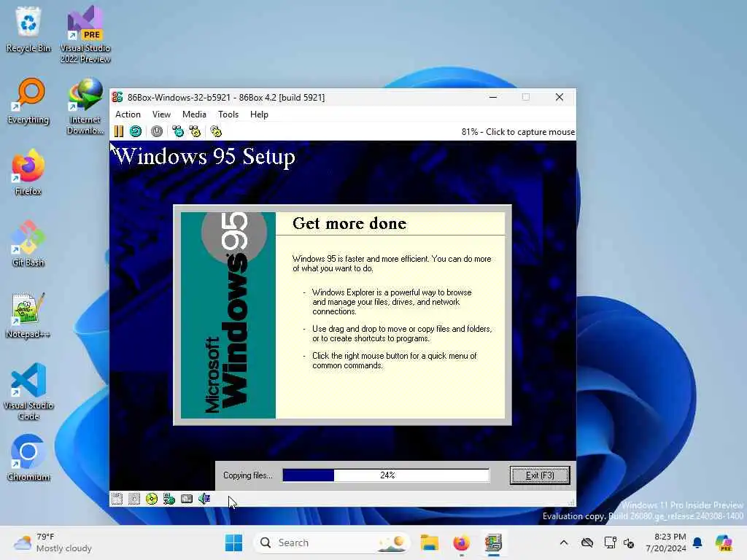The image size is (747, 560).
Task: Open File Explorer from taskbar
Action: [x=429, y=542]
